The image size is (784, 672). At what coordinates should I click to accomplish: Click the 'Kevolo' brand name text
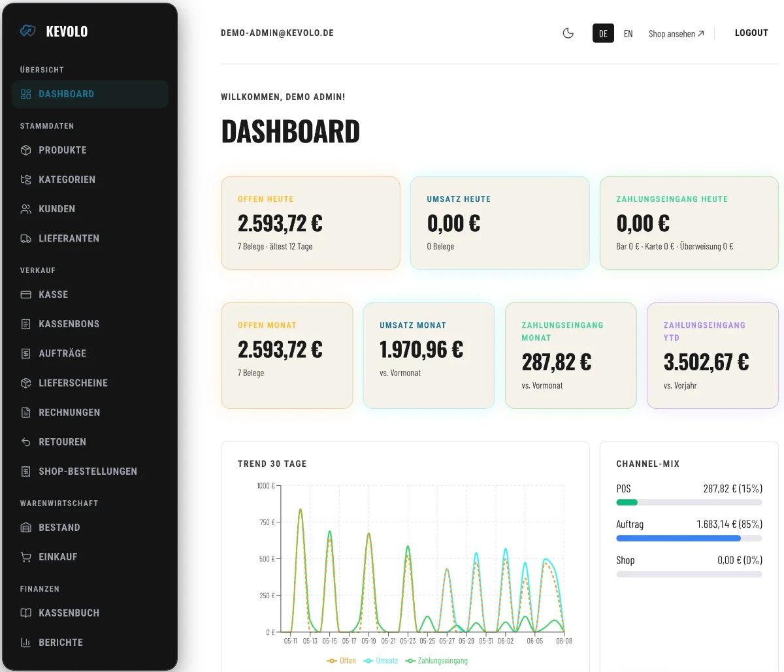pyautogui.click(x=67, y=31)
